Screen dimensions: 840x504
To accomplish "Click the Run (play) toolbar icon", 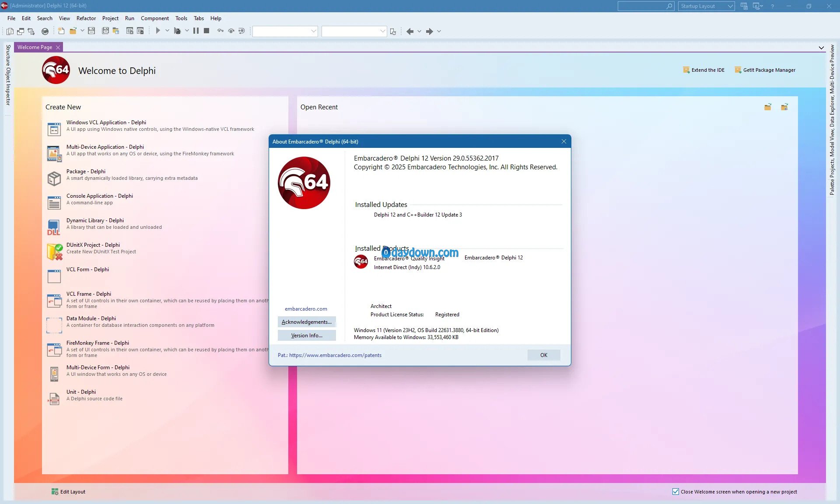I will (x=158, y=31).
